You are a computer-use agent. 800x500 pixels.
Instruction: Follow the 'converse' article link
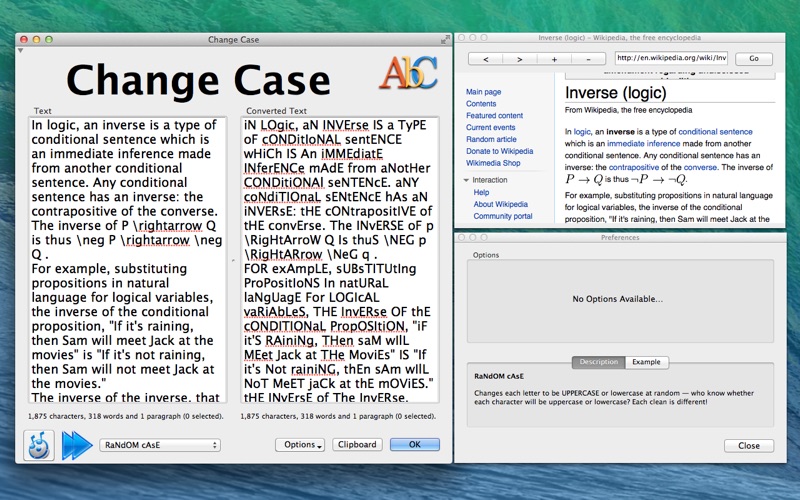click(700, 167)
